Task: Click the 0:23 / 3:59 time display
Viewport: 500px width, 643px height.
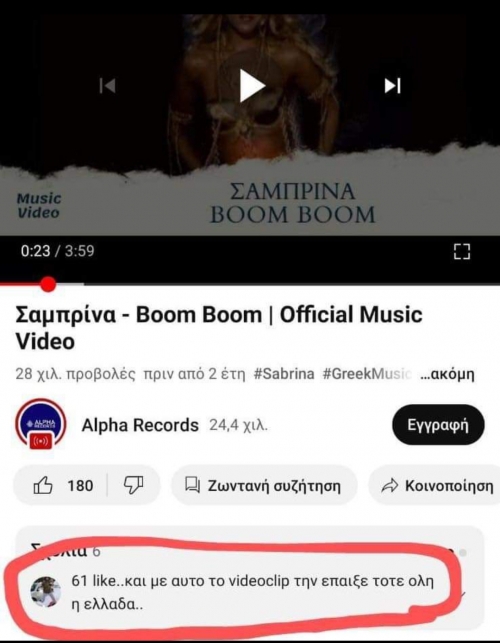Action: [57, 251]
